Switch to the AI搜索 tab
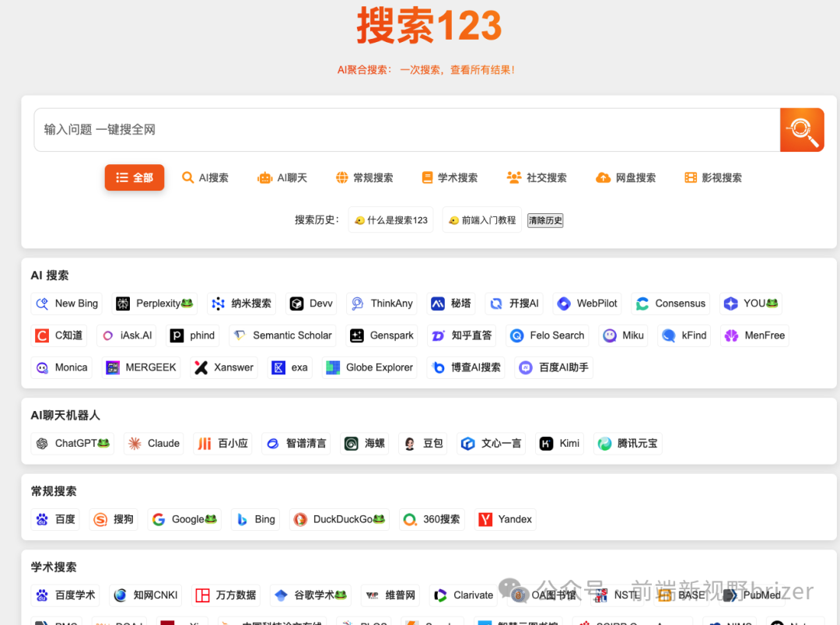The width and height of the screenshot is (840, 625). 205,177
